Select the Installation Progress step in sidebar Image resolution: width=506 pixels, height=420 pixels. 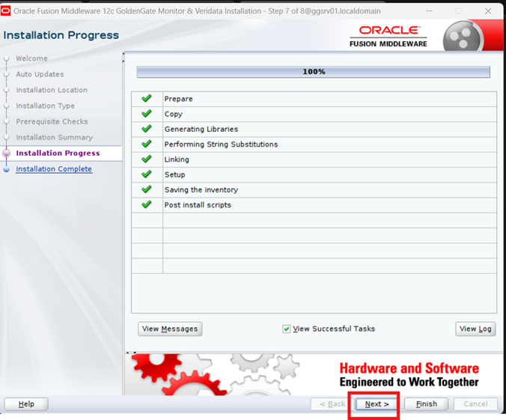pyautogui.click(x=58, y=153)
